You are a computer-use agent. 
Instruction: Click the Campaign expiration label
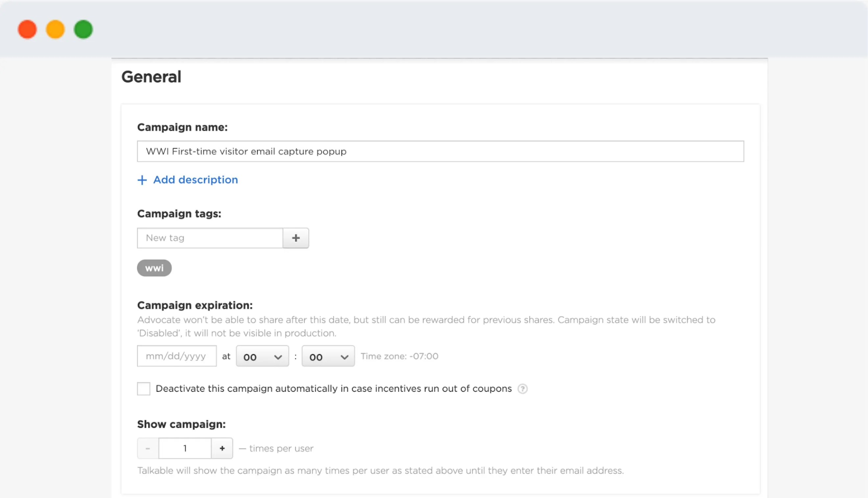coord(195,305)
